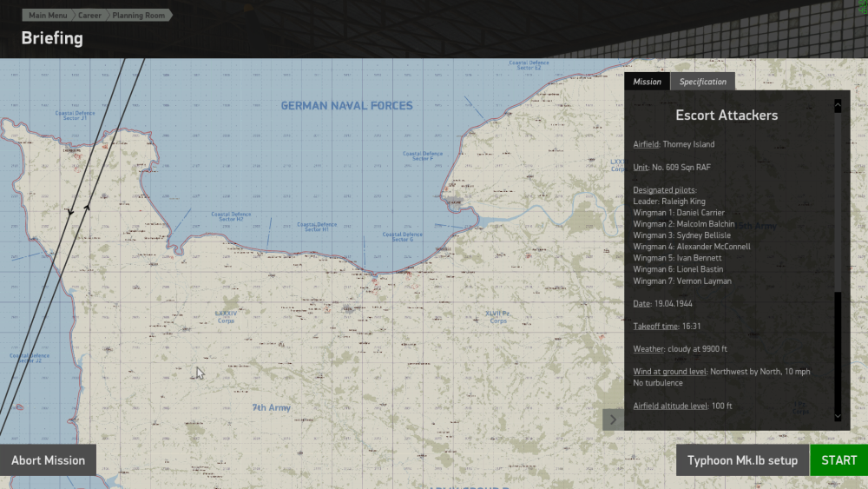This screenshot has height=489, width=868.
Task: Click the scroll down arrow in briefing panel
Action: pos(838,417)
